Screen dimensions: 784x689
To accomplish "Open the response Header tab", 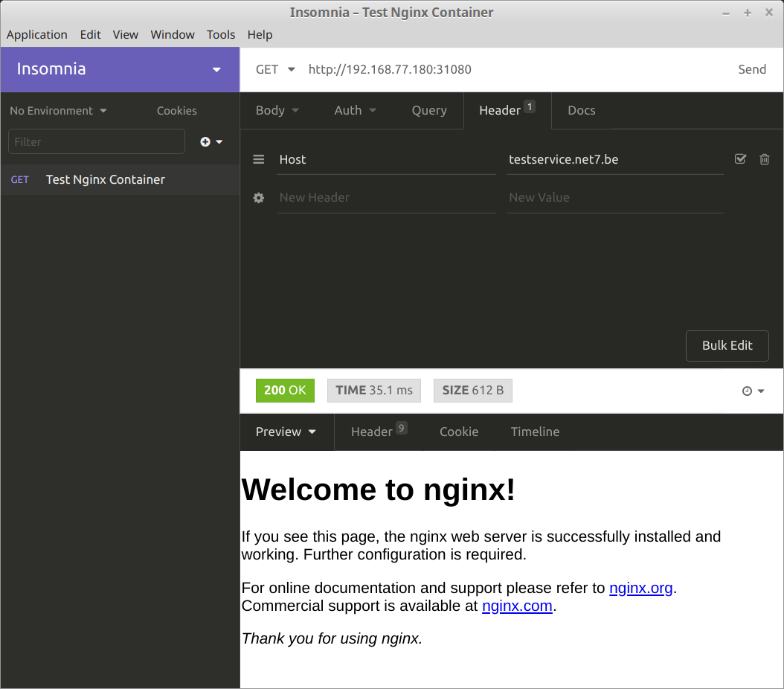I will (379, 432).
